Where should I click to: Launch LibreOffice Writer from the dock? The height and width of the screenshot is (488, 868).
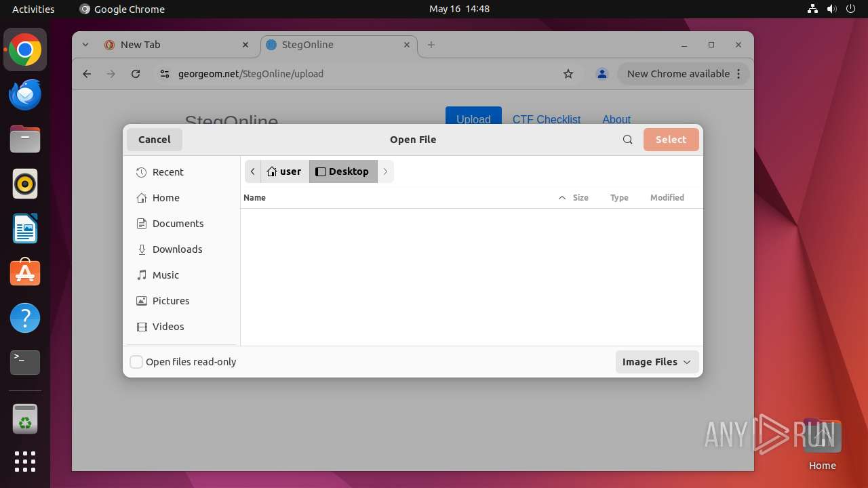point(25,229)
